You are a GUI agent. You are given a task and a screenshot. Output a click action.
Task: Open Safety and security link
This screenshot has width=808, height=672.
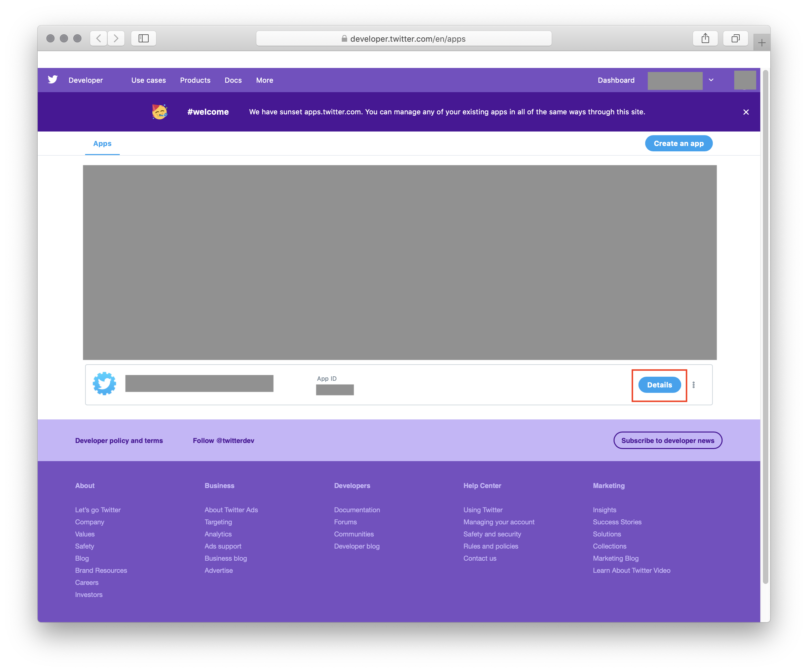[x=492, y=534]
